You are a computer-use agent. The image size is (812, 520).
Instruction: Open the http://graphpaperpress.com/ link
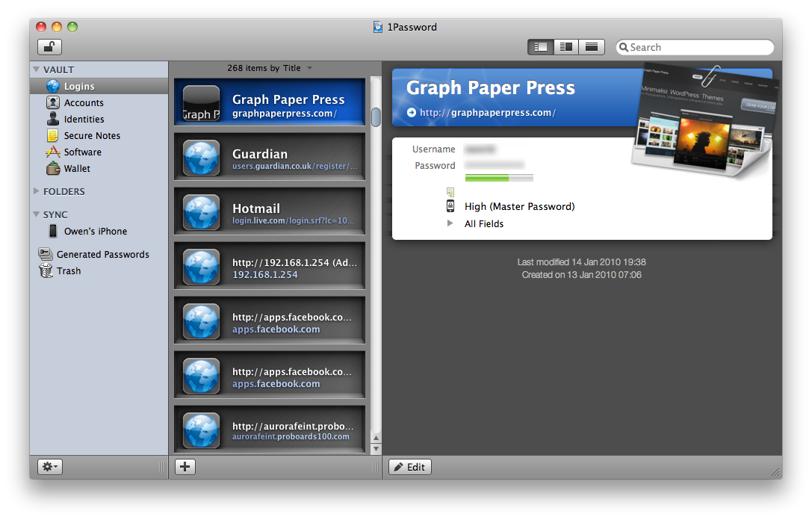[487, 112]
